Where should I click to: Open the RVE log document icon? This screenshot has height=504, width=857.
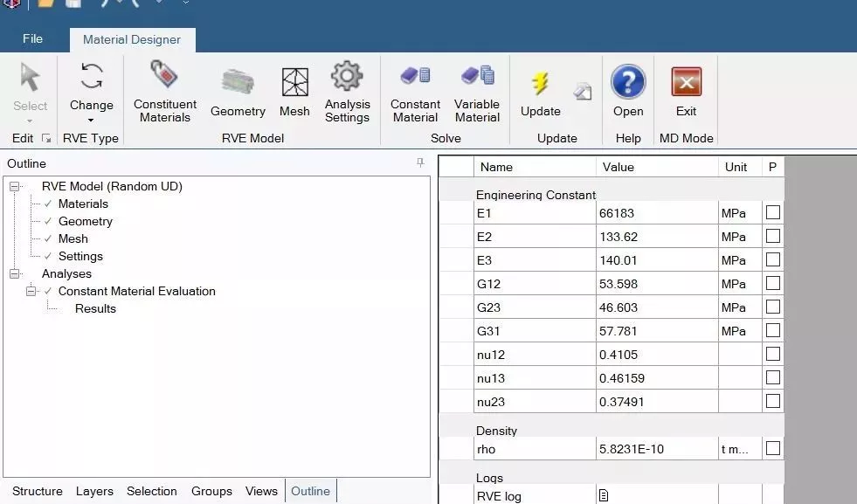pos(604,496)
